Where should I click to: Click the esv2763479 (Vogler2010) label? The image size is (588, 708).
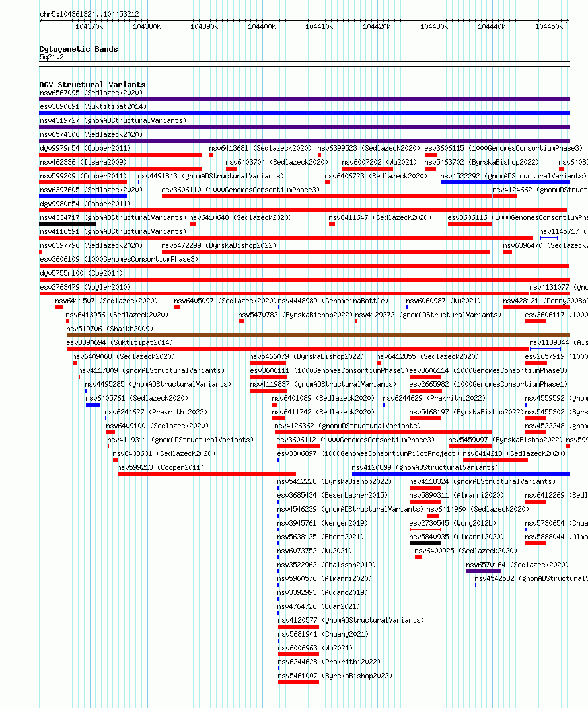tap(85, 287)
